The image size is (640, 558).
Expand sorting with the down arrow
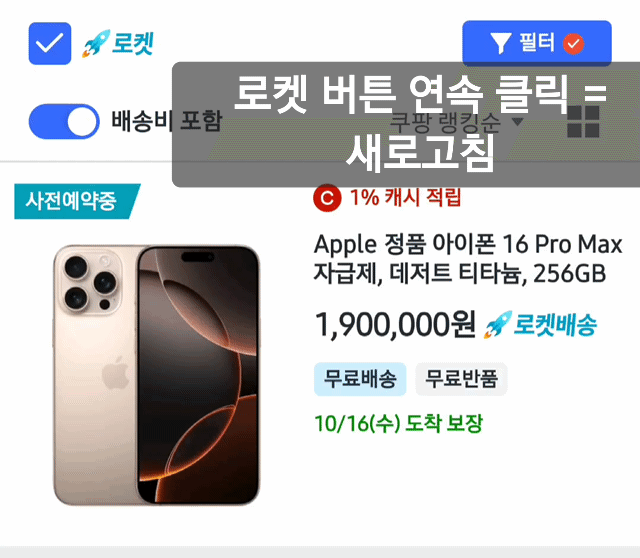pos(518,122)
